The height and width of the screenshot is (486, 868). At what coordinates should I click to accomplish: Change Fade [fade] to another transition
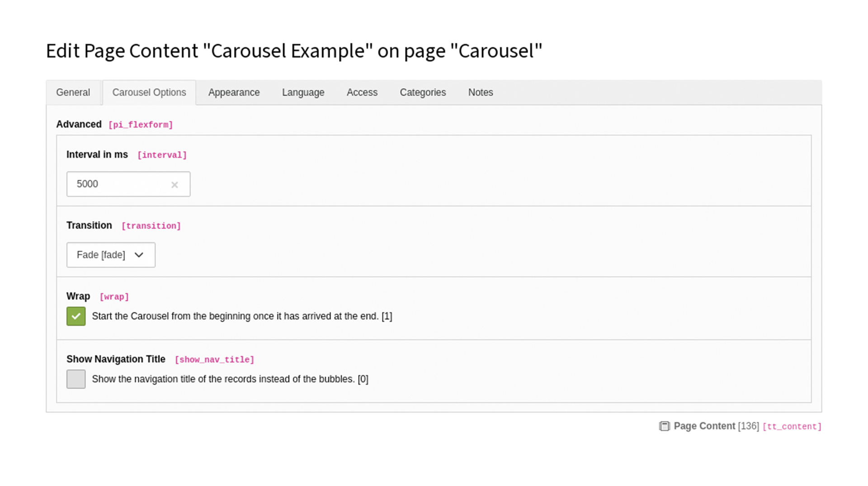(x=110, y=255)
